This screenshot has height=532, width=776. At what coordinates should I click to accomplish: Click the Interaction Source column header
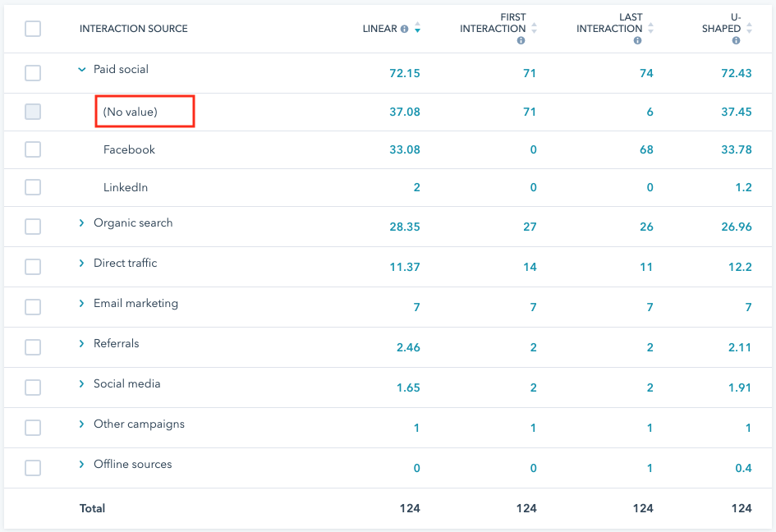click(x=133, y=29)
